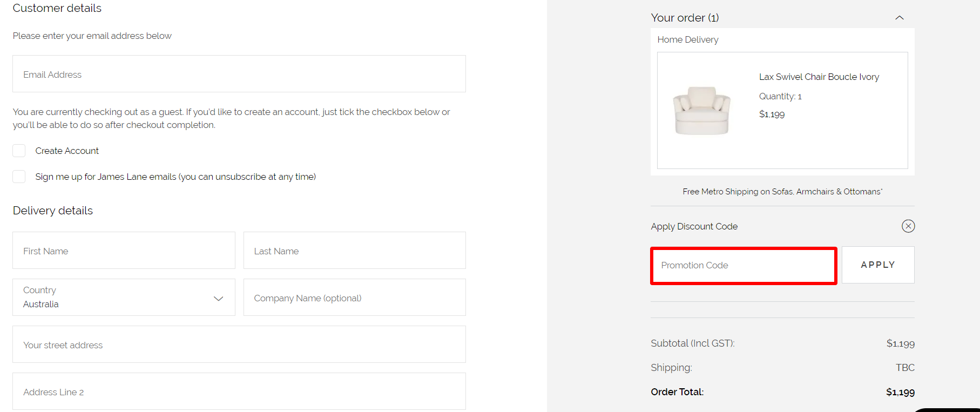980x412 pixels.
Task: Close the Apply Discount Code section
Action: [x=908, y=226]
